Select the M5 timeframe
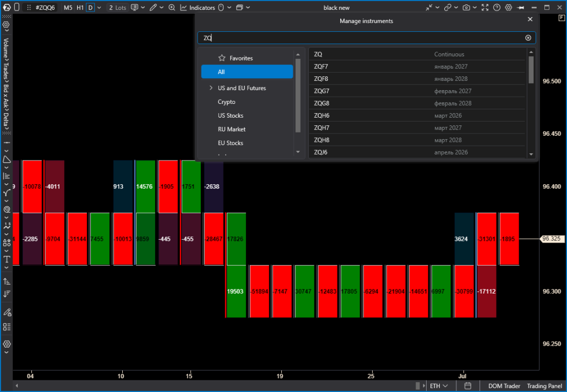Image resolution: width=567 pixels, height=392 pixels. click(x=68, y=7)
